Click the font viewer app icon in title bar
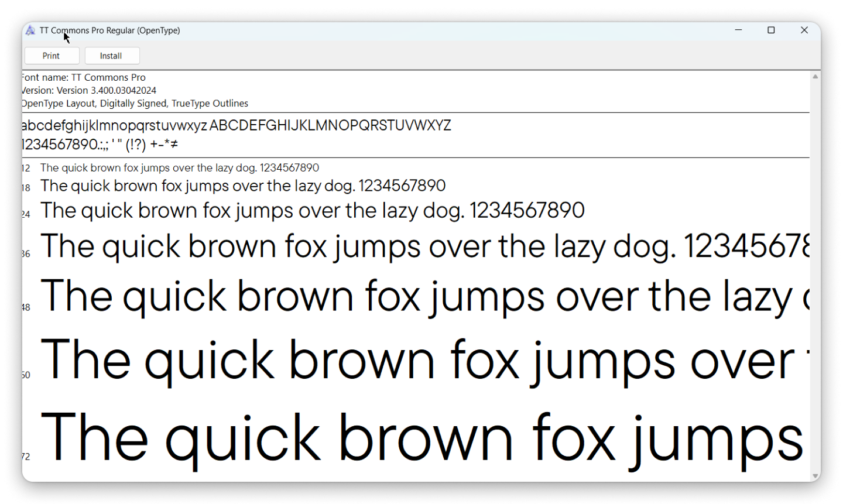Screen dimensions: 843x504 (x=30, y=30)
